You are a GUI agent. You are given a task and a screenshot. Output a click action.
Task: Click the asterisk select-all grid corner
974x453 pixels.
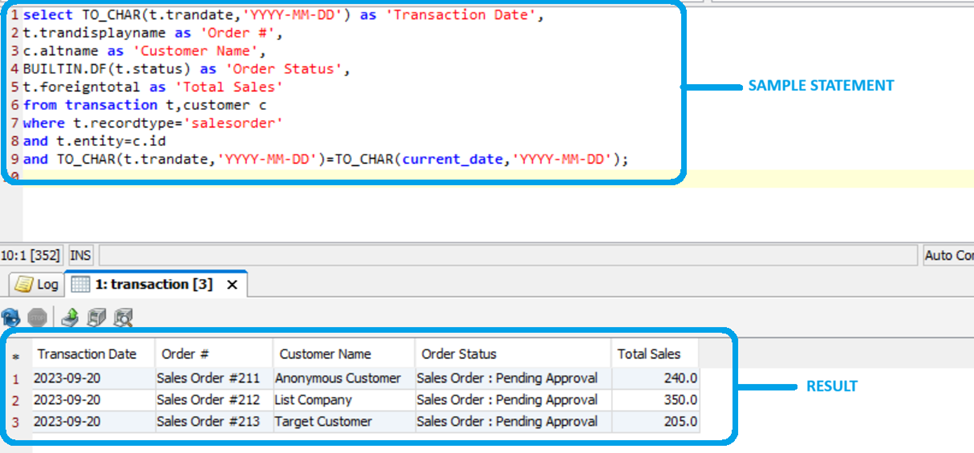coord(16,356)
